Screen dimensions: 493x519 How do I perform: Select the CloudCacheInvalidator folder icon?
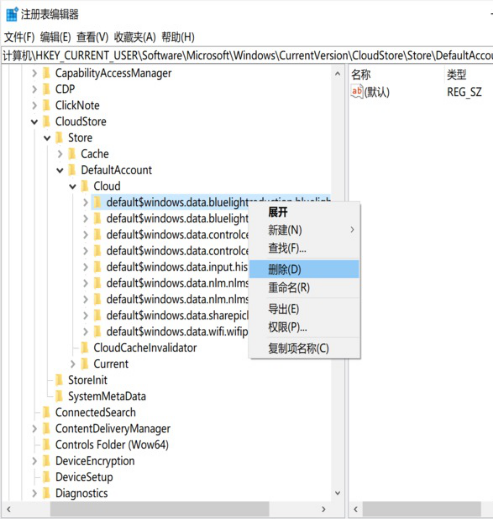[85, 348]
